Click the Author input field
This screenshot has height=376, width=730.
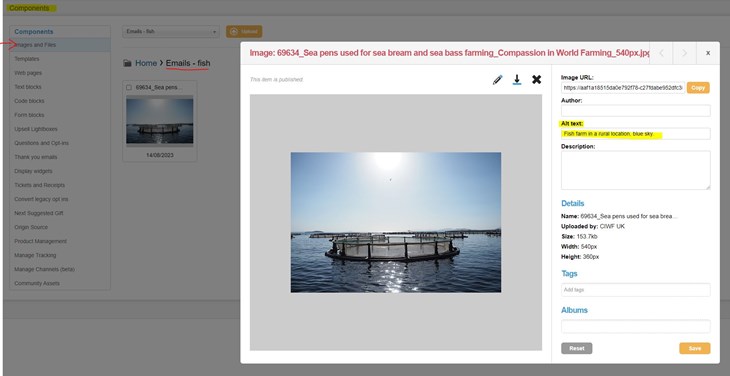pyautogui.click(x=635, y=110)
